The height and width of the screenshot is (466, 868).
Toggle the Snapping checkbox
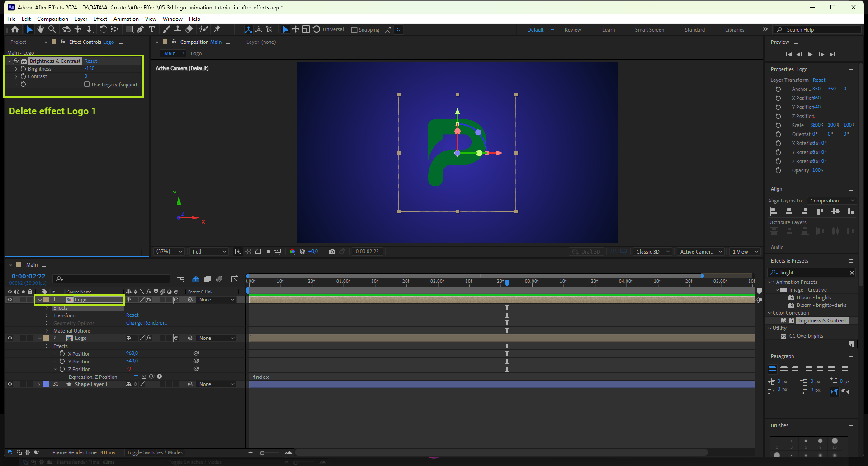pos(354,30)
